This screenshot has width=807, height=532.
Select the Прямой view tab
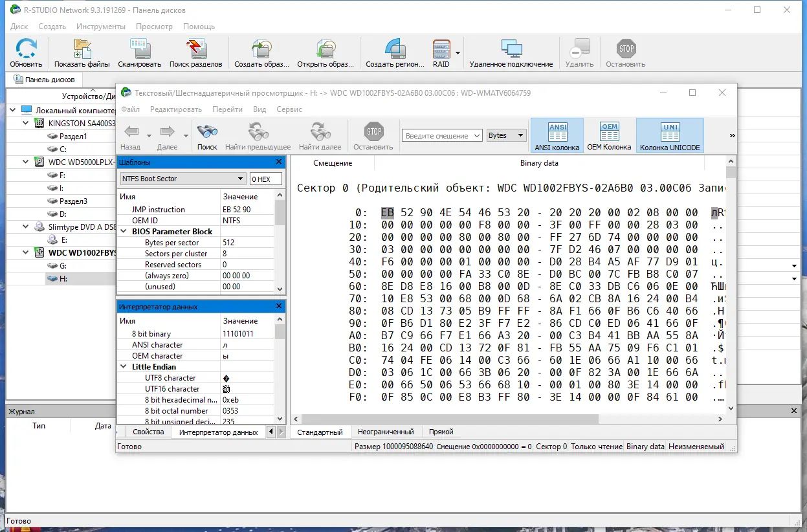(441, 432)
